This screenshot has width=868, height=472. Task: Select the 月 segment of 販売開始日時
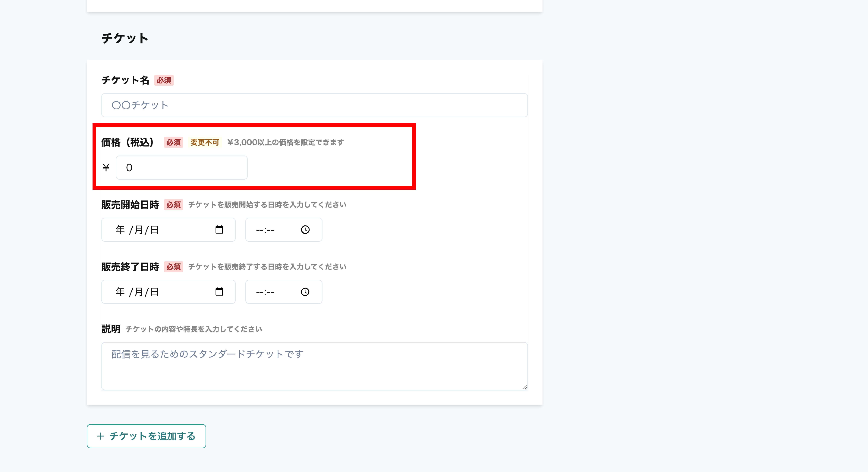click(138, 230)
